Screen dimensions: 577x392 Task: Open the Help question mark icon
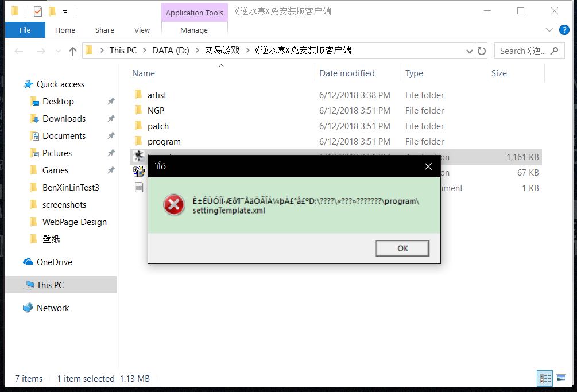[564, 30]
